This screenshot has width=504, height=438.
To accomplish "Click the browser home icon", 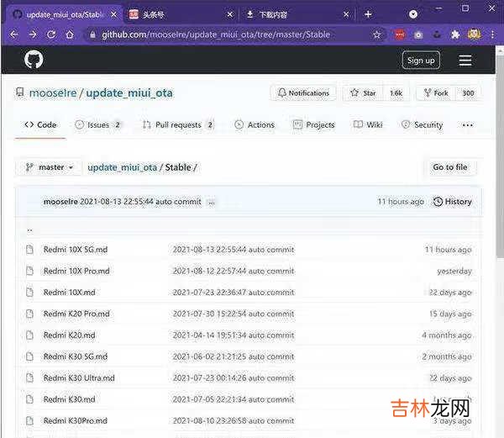I will (x=71, y=34).
